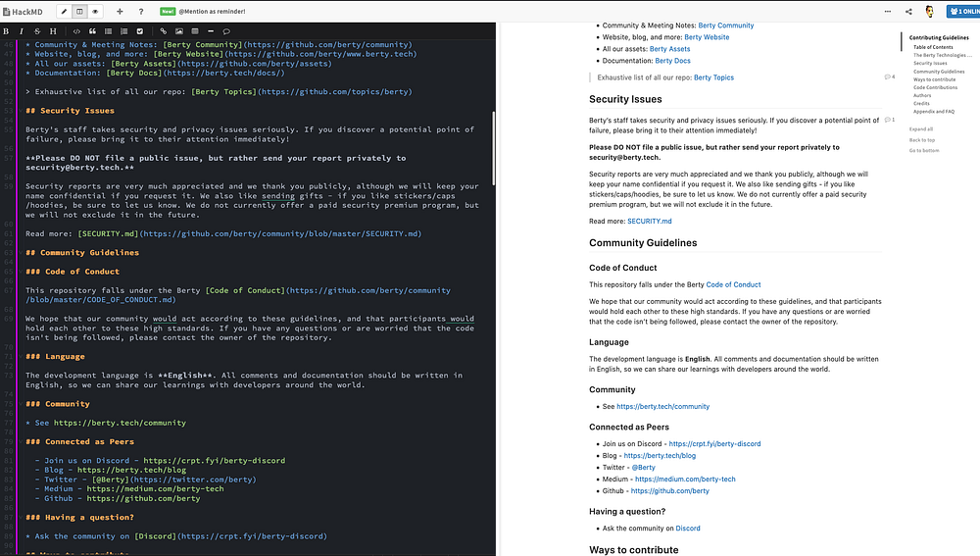Insert a horizontal rule line

(x=211, y=31)
